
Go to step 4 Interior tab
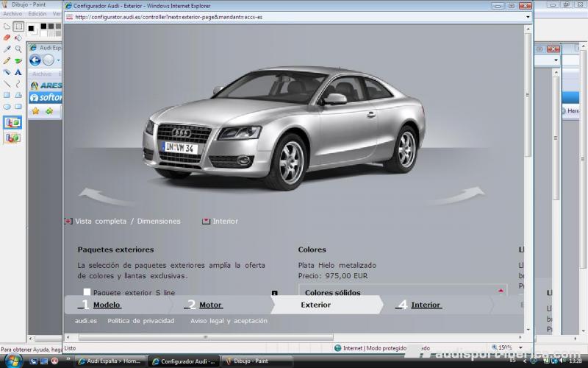426,305
